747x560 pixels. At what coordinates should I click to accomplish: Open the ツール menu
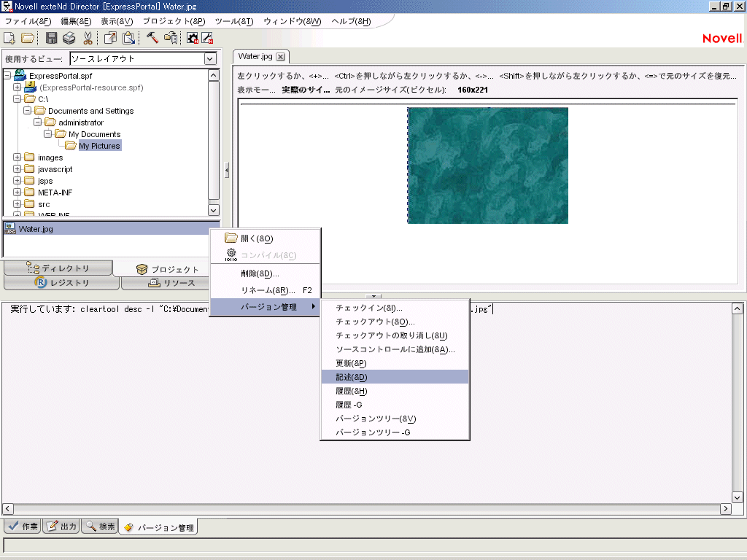(x=234, y=21)
